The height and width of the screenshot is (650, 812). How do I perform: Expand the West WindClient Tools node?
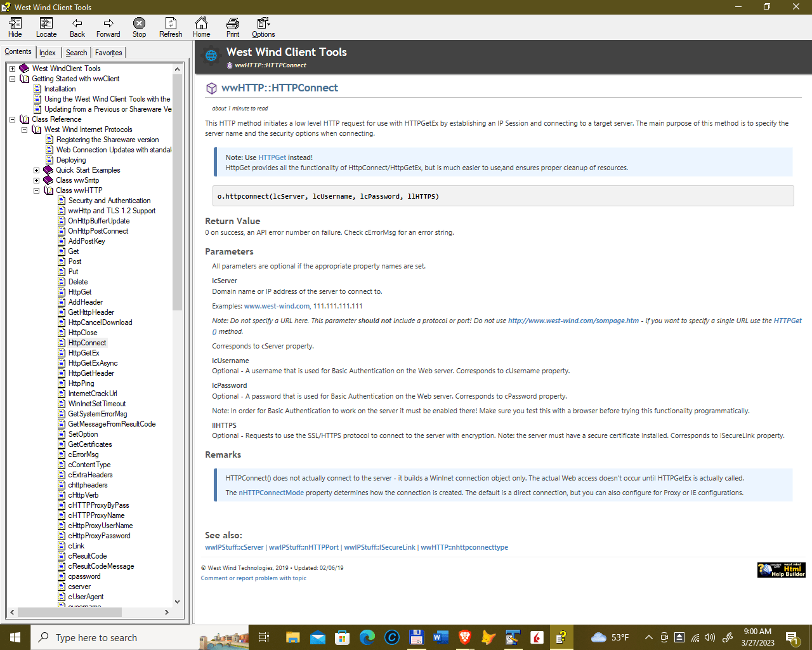pyautogui.click(x=11, y=68)
